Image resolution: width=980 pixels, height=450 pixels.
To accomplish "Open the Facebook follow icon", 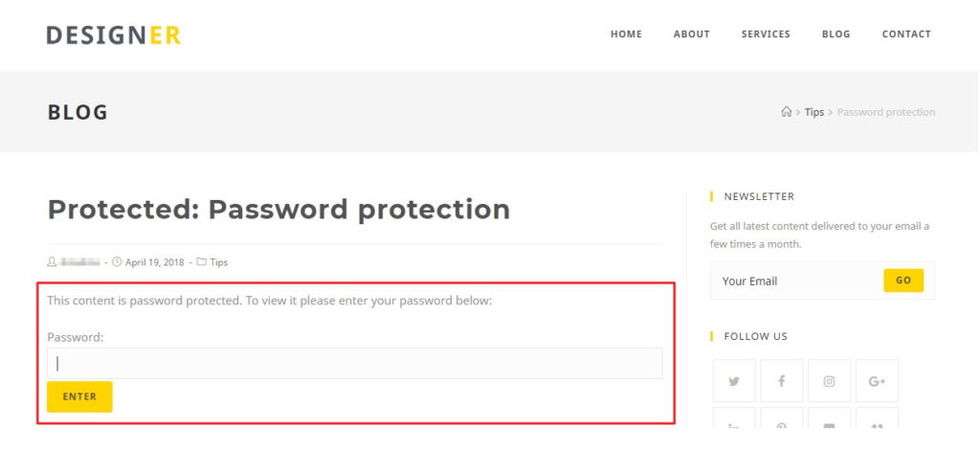I will click(781, 381).
